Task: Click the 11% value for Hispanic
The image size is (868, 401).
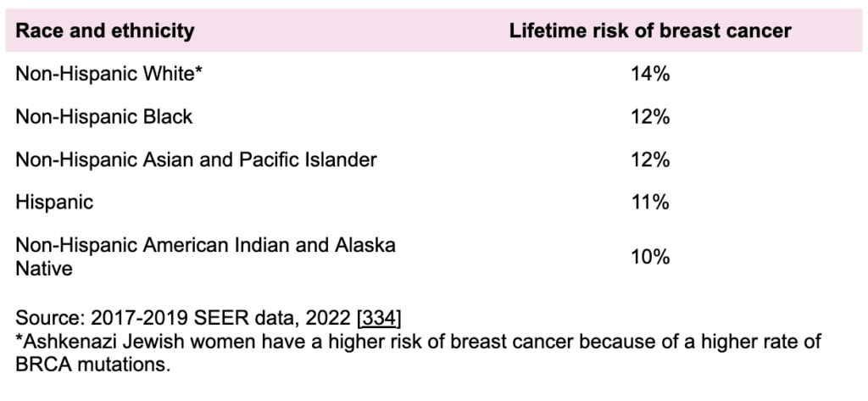Action: point(650,203)
